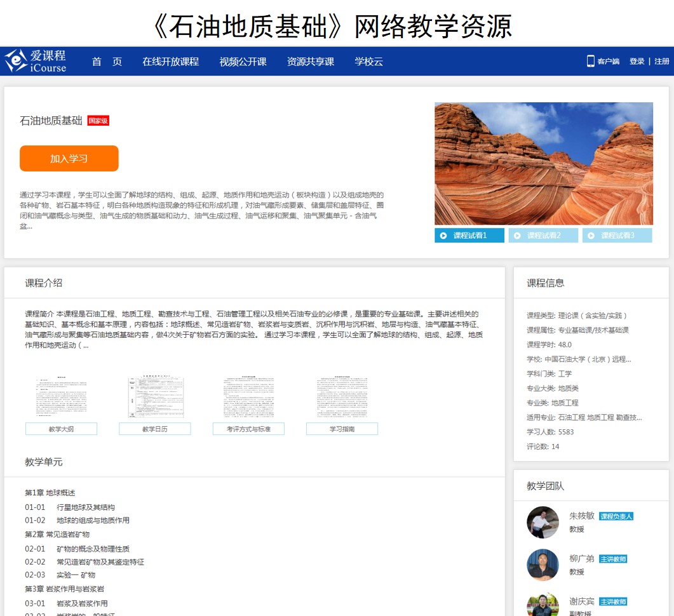This screenshot has height=616, width=674.
Task: Click the canyon course preview image
Action: (543, 163)
